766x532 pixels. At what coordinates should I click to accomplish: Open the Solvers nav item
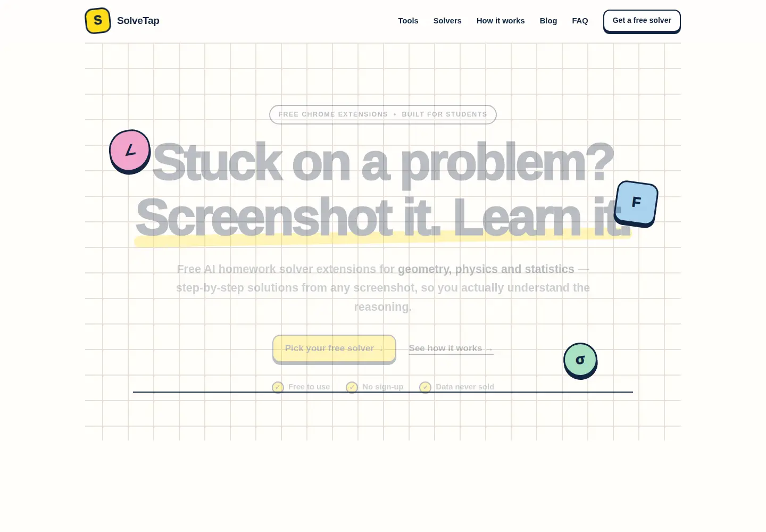click(447, 21)
